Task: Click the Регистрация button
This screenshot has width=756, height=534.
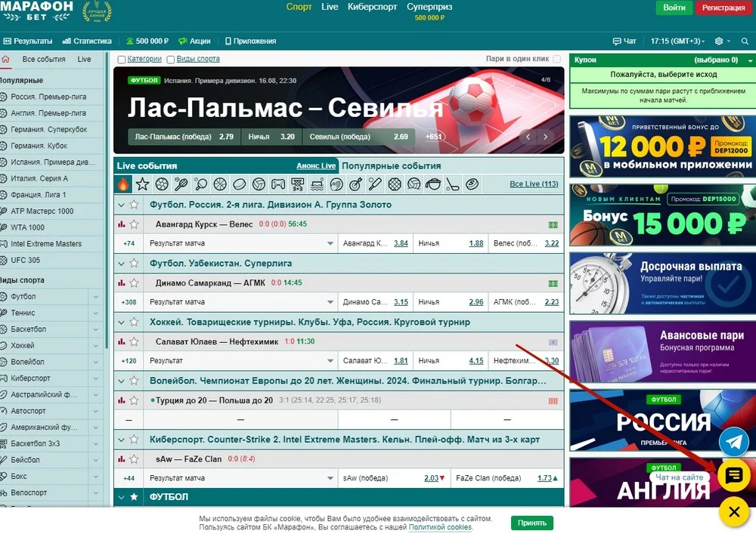Action: (x=723, y=7)
